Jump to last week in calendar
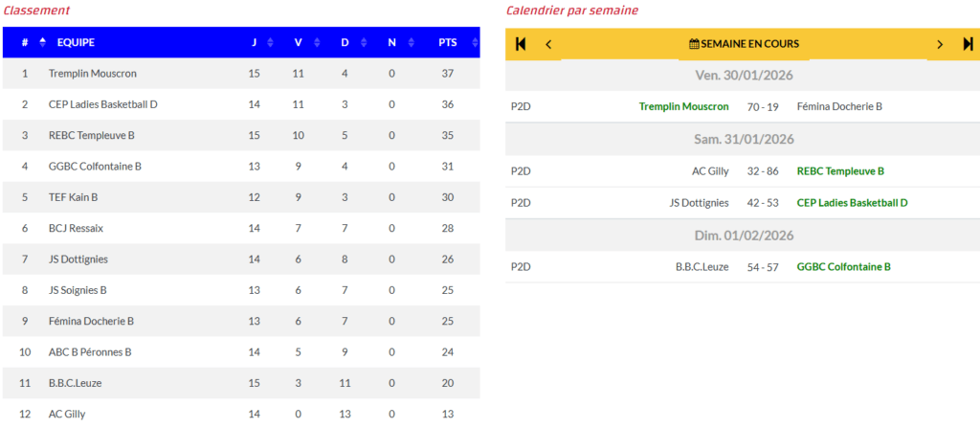This screenshot has height=428, width=980. [x=968, y=44]
